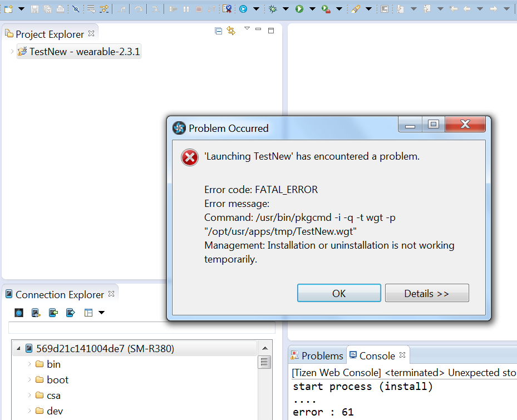The image size is (517, 420).
Task: Click the Pull file blue arrow icon
Action: [x=70, y=313]
